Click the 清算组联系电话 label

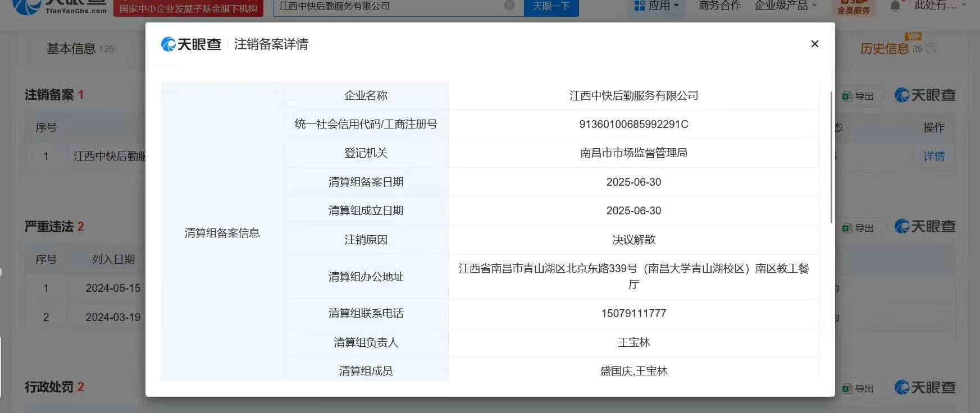click(366, 313)
